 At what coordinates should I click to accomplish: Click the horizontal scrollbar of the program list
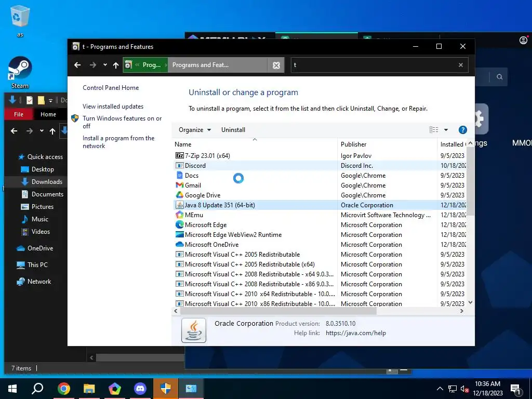(x=278, y=311)
